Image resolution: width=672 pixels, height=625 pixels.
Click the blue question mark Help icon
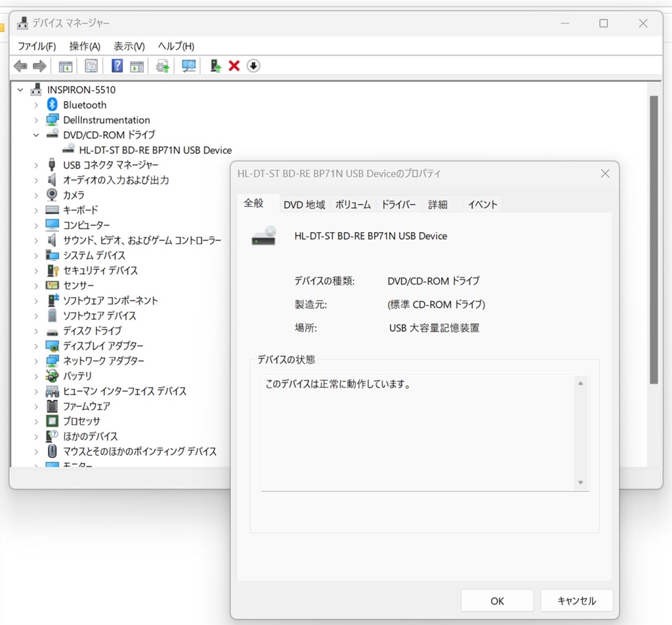[117, 66]
